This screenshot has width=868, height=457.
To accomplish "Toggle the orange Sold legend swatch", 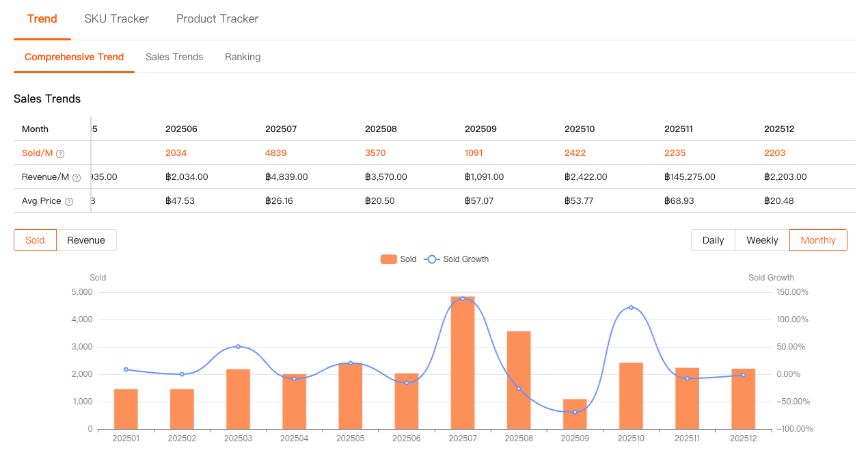I will [389, 259].
